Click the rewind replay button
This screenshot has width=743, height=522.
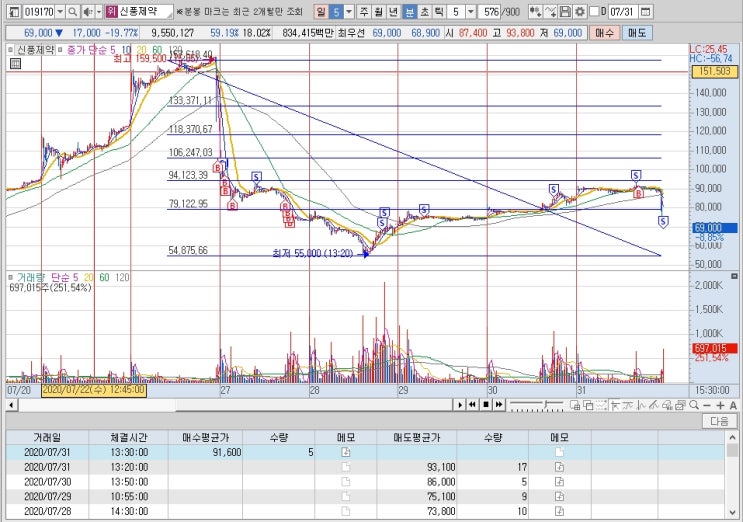coord(472,405)
